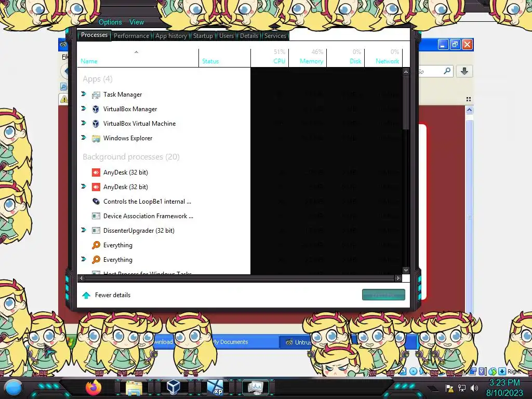Click the Task Manager app icon in list

tap(96, 95)
